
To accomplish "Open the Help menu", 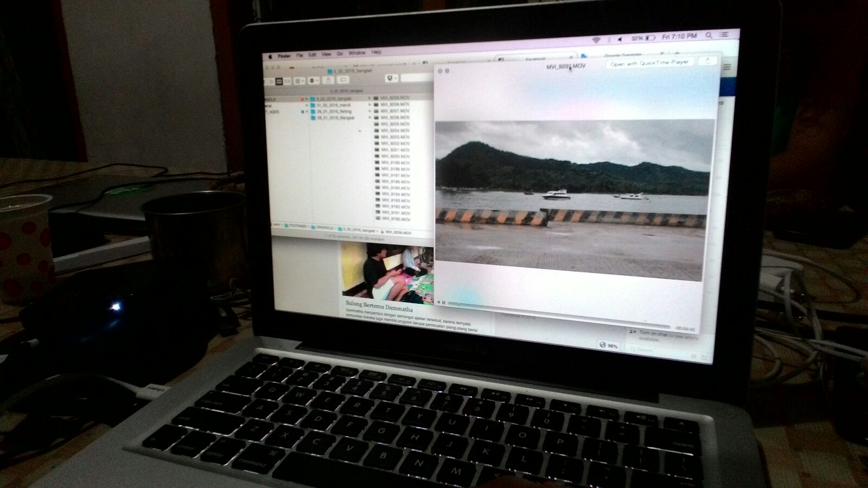I will tap(376, 52).
